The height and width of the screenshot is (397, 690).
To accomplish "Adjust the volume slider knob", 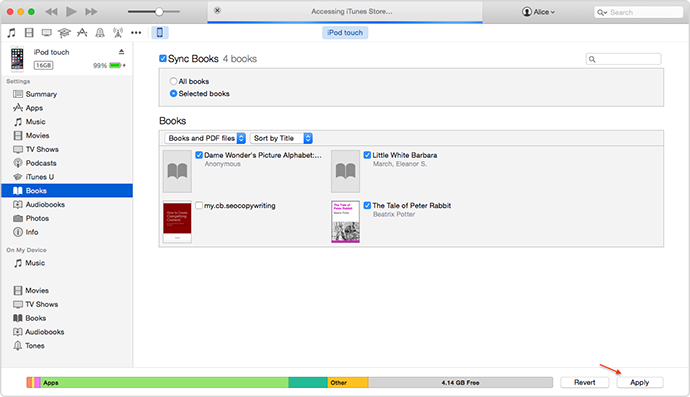I will pos(159,12).
